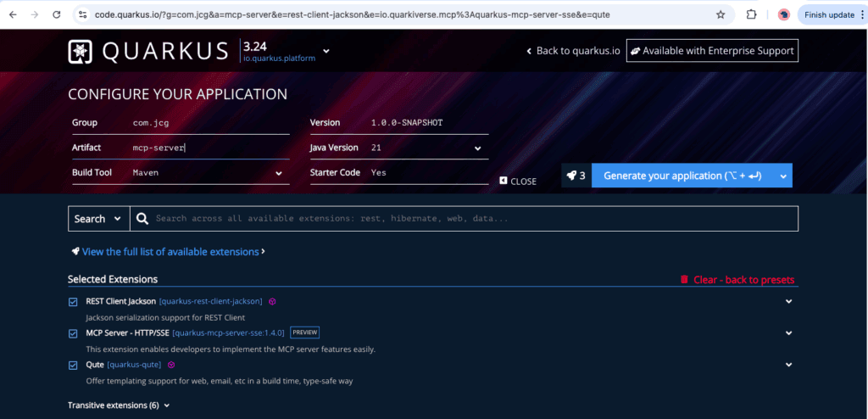Image resolution: width=868 pixels, height=419 pixels.
Task: Open the browser extensions puzzle icon
Action: pyautogui.click(x=751, y=15)
